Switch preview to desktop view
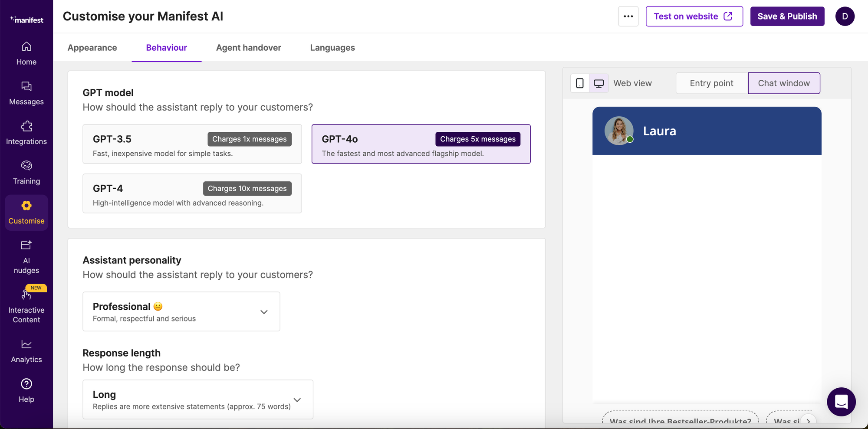 point(599,83)
